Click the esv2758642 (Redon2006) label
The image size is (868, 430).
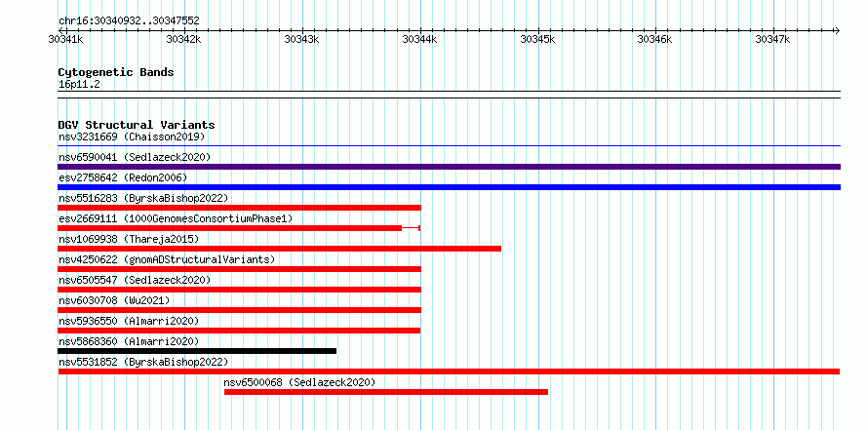123,177
